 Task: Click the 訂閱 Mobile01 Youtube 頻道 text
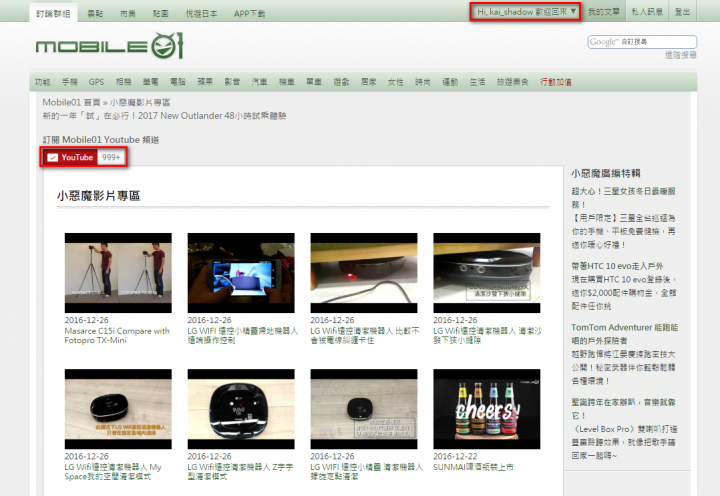(101, 140)
